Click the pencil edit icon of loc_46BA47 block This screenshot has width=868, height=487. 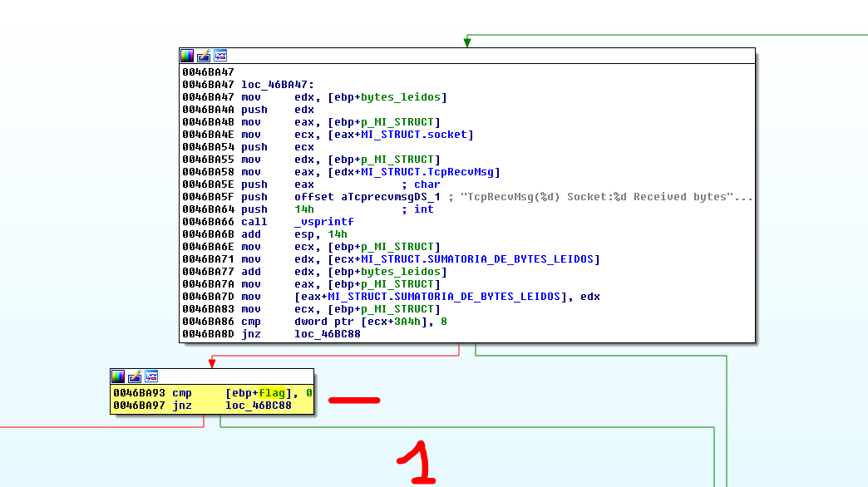pos(204,56)
